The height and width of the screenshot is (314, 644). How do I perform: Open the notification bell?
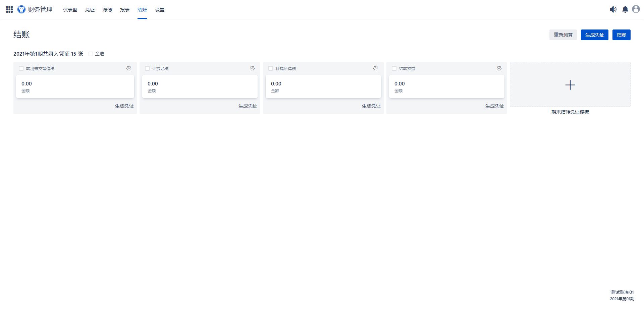(625, 9)
